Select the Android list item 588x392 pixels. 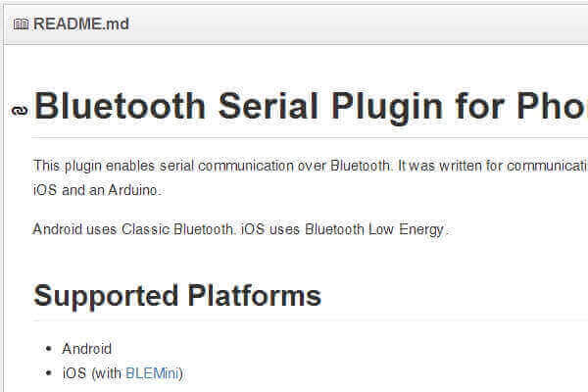click(x=87, y=349)
